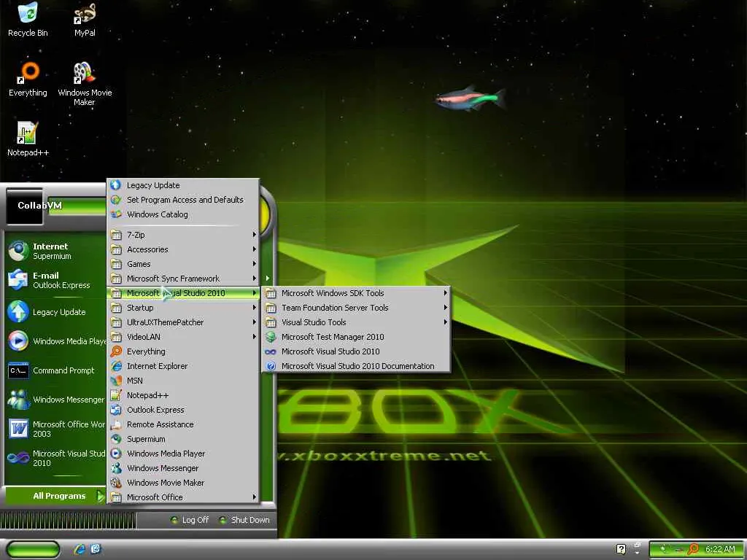Open Windows Messenger in the Start menu's left pane
Screen dimensions: 747x560
click(x=55, y=399)
